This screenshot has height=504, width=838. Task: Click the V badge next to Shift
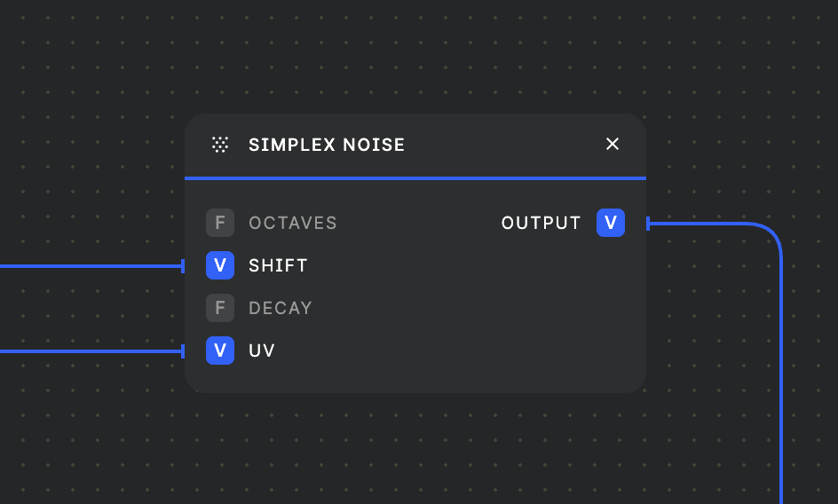click(220, 265)
